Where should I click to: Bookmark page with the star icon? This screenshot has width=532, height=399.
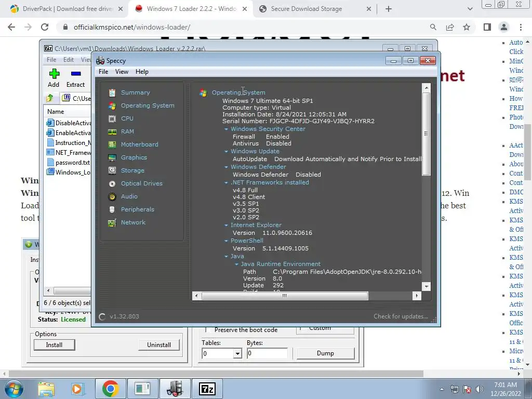click(467, 27)
